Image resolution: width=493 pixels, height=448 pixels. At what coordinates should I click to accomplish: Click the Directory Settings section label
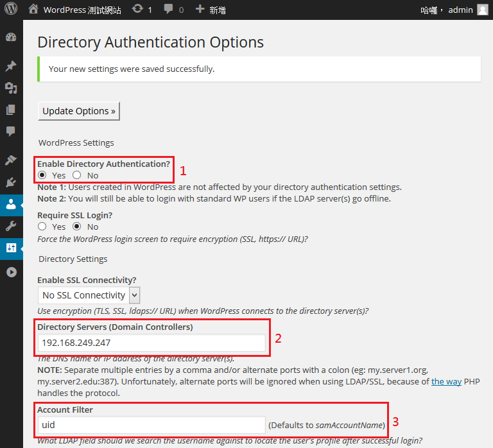(x=73, y=259)
